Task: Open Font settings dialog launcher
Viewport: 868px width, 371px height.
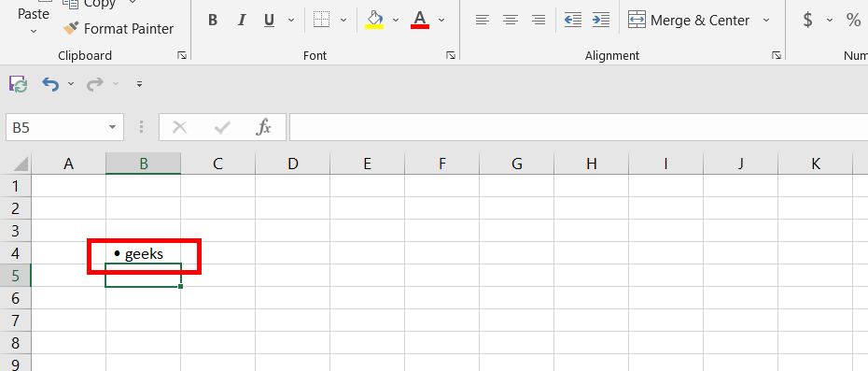Action: [451, 55]
